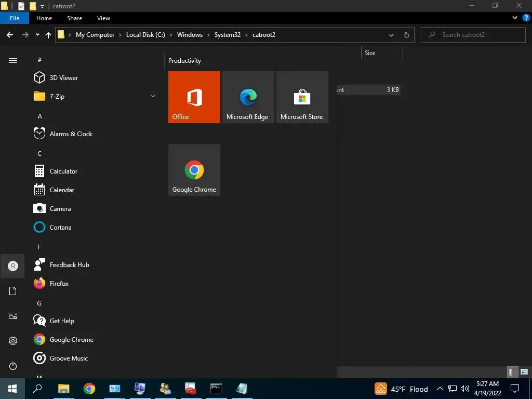Open File Explorer from the taskbar
Image resolution: width=532 pixels, height=399 pixels.
63,389
